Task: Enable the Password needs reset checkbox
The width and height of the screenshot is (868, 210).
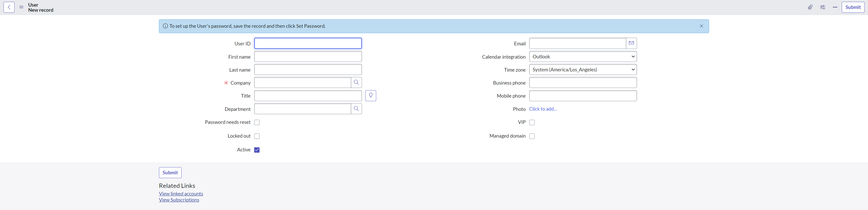Action: [x=257, y=123]
